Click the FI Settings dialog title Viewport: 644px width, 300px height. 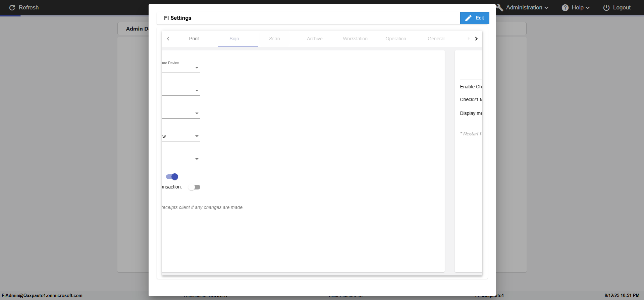[x=178, y=18]
